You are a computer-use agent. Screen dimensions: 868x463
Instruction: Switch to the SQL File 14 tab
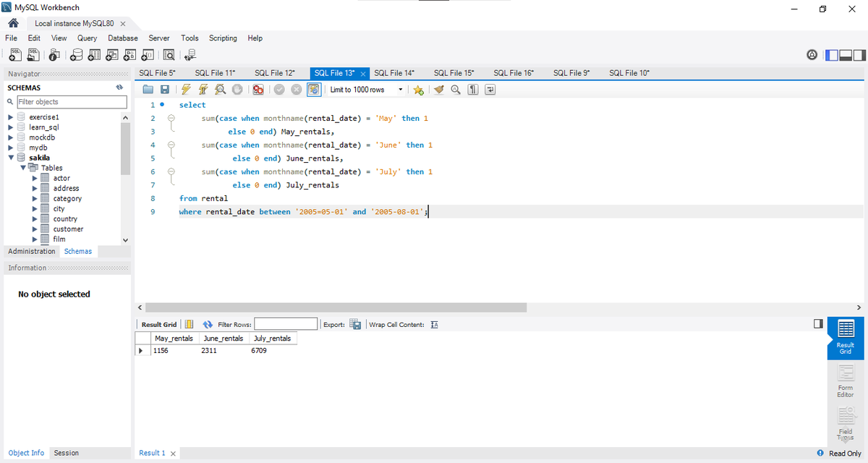(x=394, y=72)
